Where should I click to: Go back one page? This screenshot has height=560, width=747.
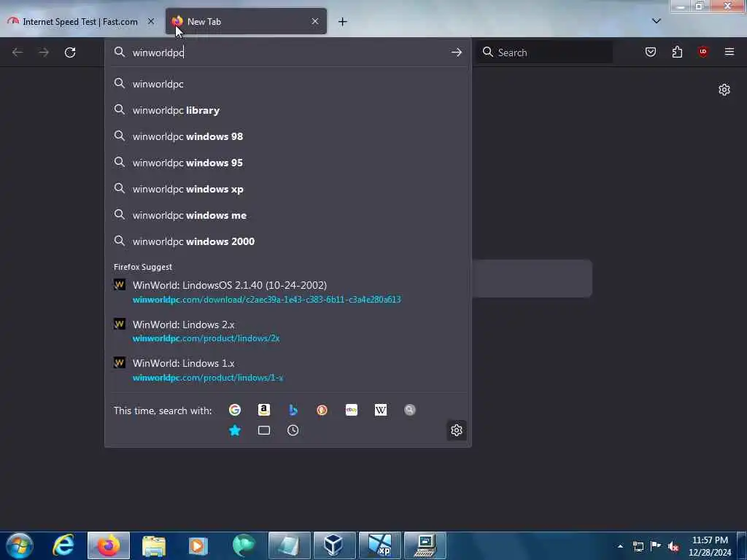[x=18, y=52]
